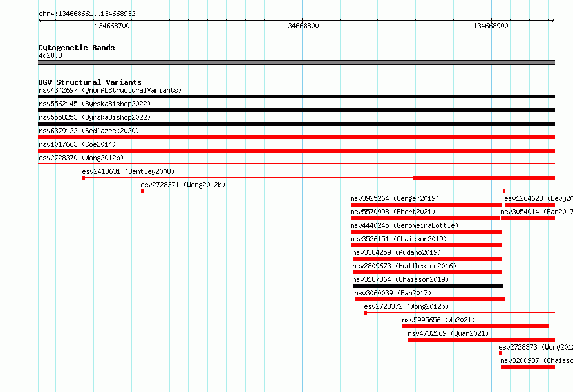Screen dimensions: 573x392
Task: Select esv2728370 Wong2012b variant label
Action: pyautogui.click(x=81, y=158)
